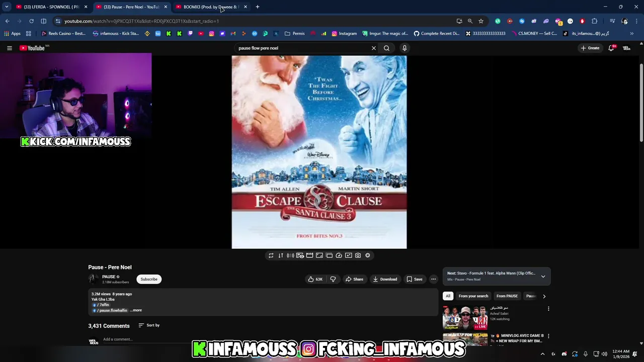Open the Sort by comments dropdown
The width and height of the screenshot is (644, 362).
coord(149,325)
